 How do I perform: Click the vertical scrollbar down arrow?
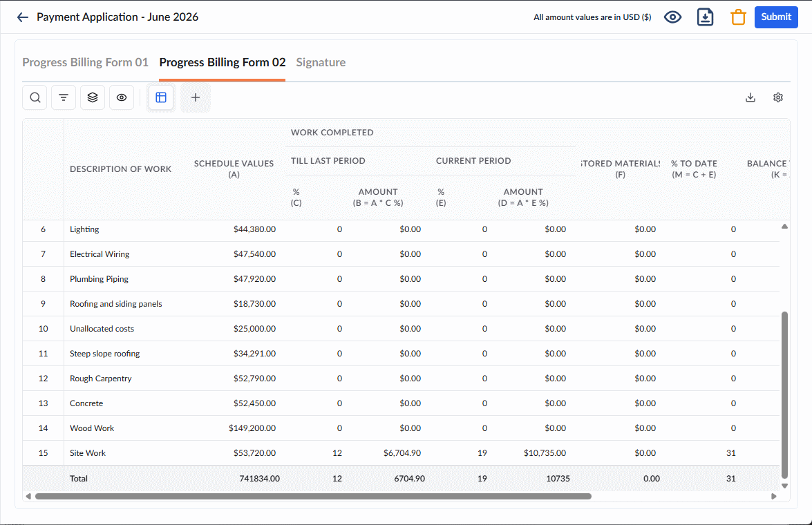[x=784, y=486]
